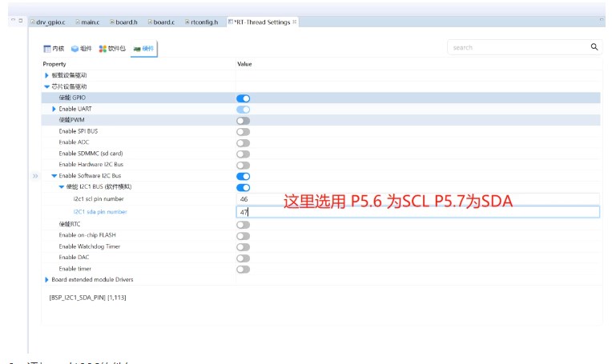Select the Enable SPI BUS row label
This screenshot has height=364, width=612.
click(79, 131)
